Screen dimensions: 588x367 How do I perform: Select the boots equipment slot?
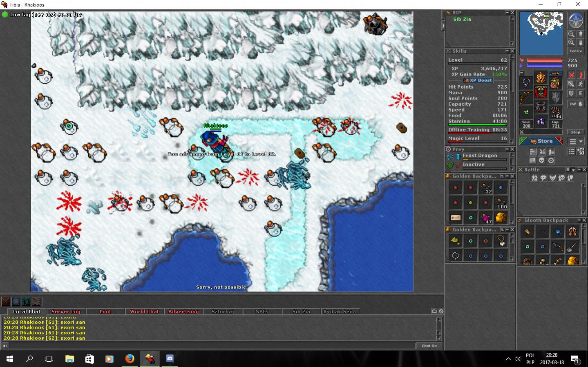pyautogui.click(x=541, y=122)
